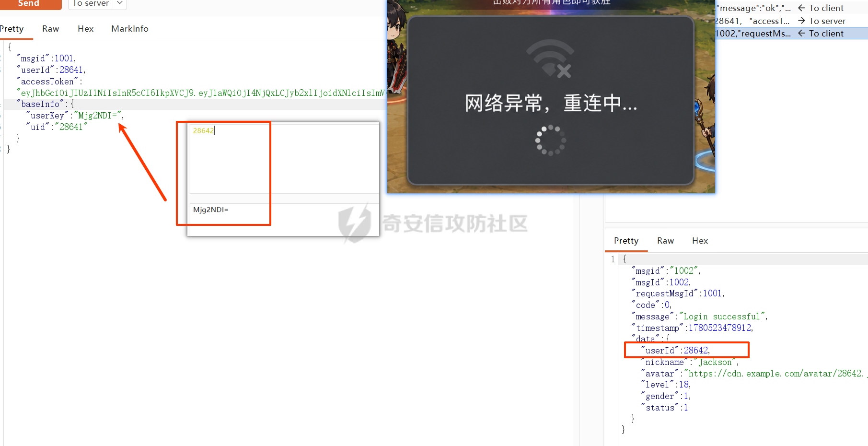The width and height of the screenshot is (868, 446).
Task: Open the To server direction dropdown
Action: pos(98,4)
